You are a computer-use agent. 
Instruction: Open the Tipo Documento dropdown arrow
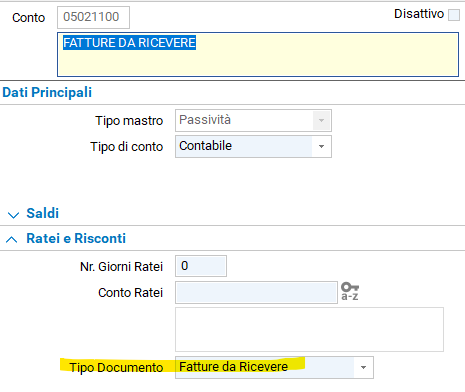click(x=363, y=367)
